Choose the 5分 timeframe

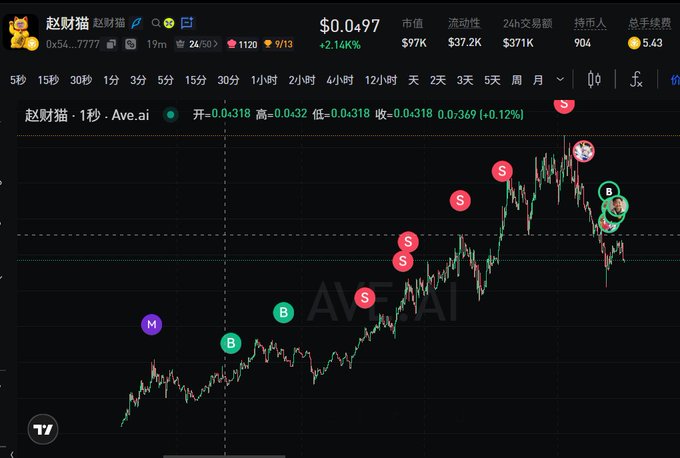(x=166, y=80)
